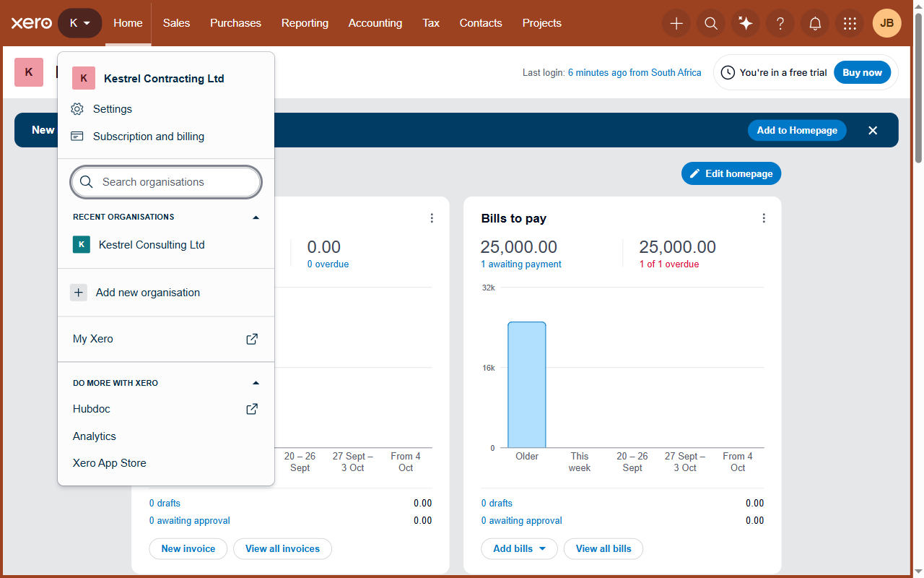This screenshot has height=578, width=924.
Task: Collapse the Recent Organisations section
Action: (x=256, y=217)
